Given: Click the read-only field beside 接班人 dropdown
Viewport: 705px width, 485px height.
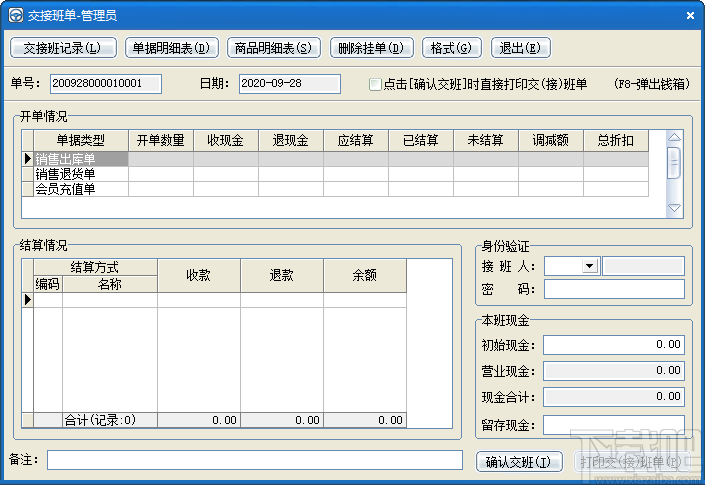Looking at the screenshot, I should tap(643, 266).
